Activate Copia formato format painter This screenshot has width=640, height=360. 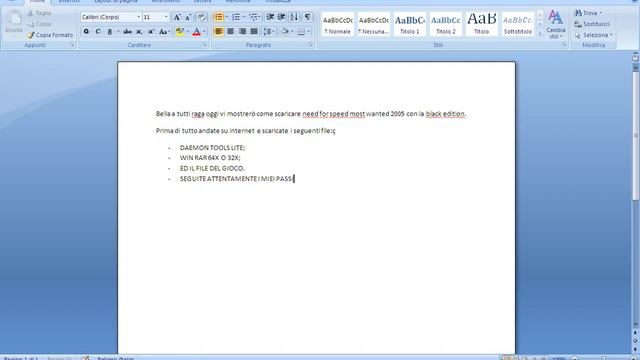pos(50,35)
